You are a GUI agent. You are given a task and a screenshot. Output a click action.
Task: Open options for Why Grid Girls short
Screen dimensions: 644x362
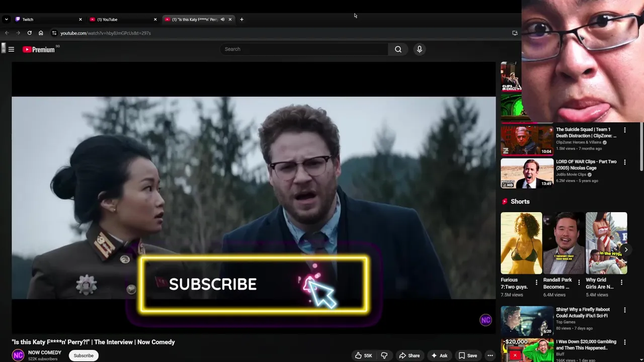[x=621, y=283]
